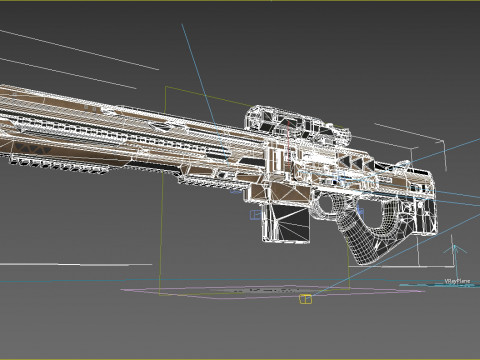Select the rifle scope wireframe mesh
The image size is (480, 360).
[x=298, y=127]
